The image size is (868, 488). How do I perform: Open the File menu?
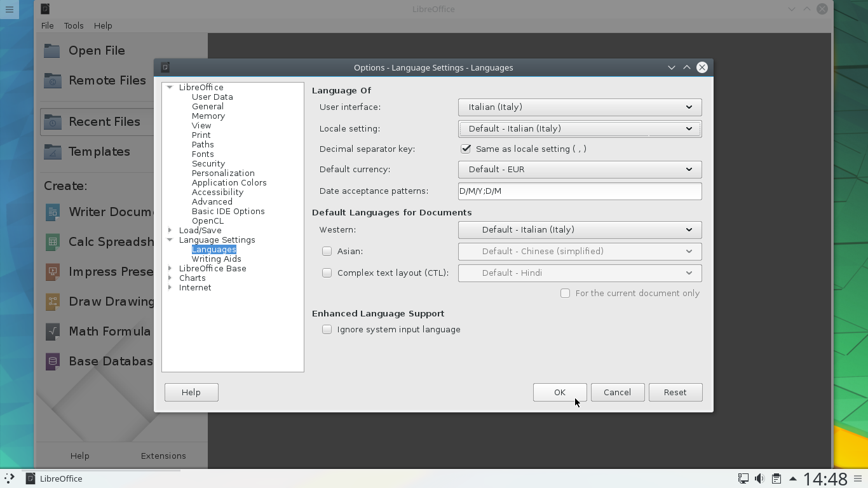(48, 25)
